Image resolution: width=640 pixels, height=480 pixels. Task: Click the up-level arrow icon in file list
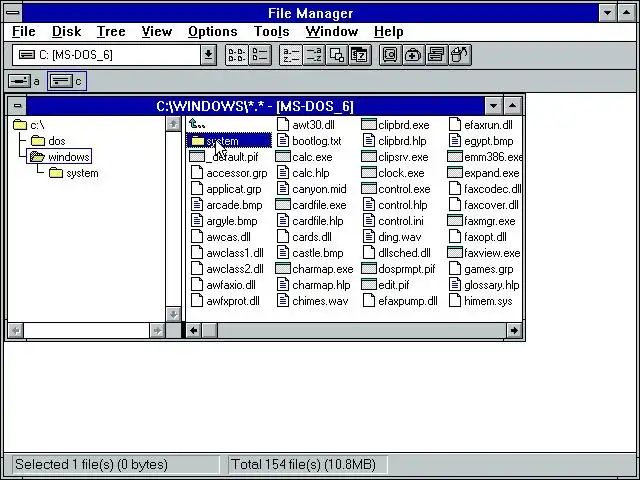pos(197,124)
